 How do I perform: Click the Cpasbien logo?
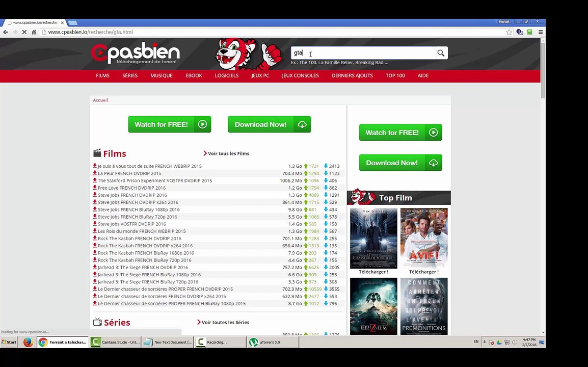[x=136, y=54]
